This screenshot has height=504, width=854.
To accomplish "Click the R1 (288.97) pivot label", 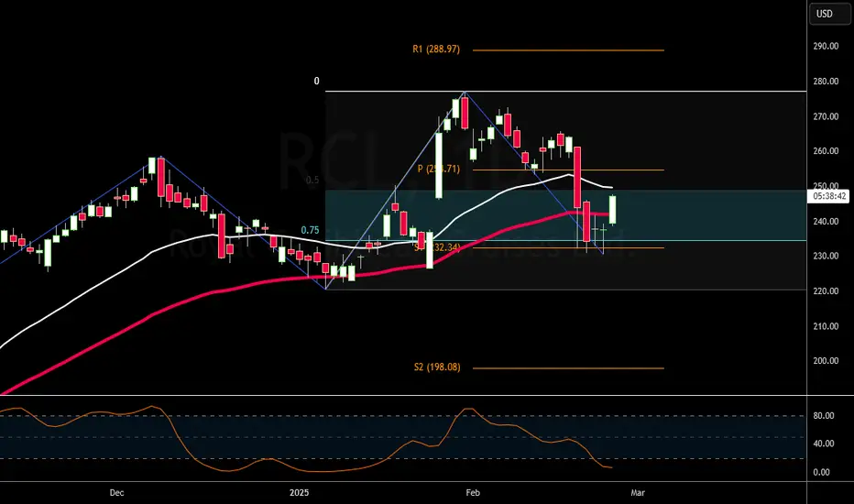I will pos(436,49).
